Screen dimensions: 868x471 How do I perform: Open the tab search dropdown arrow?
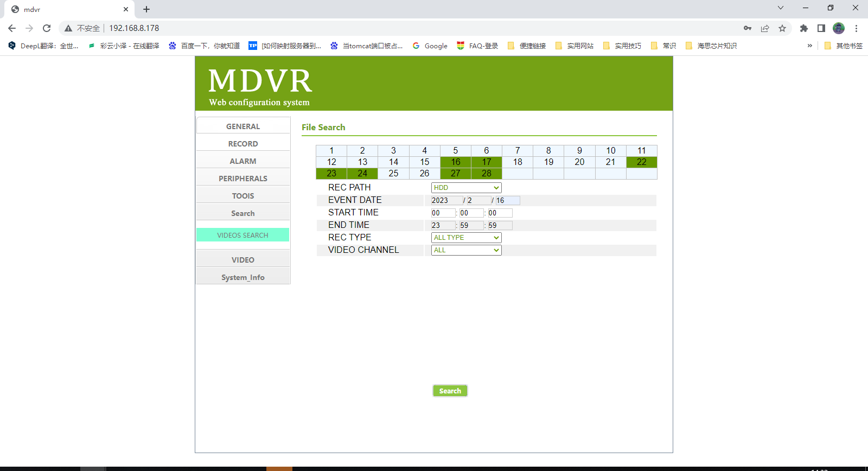(781, 8)
